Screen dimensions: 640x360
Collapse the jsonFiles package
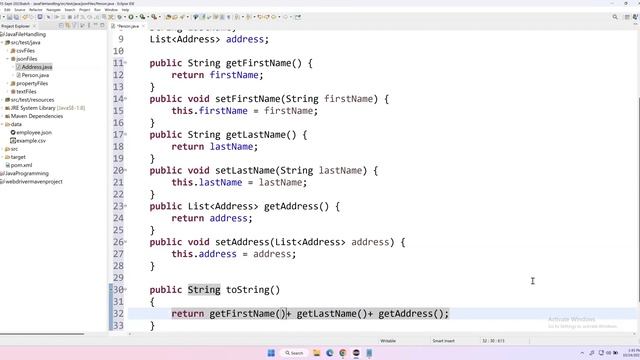pos(7,59)
